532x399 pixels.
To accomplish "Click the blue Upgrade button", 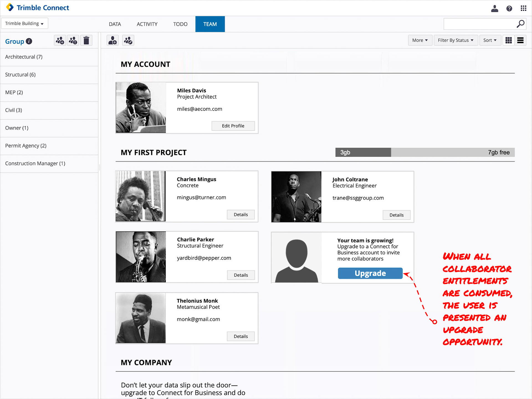I will pyautogui.click(x=370, y=273).
